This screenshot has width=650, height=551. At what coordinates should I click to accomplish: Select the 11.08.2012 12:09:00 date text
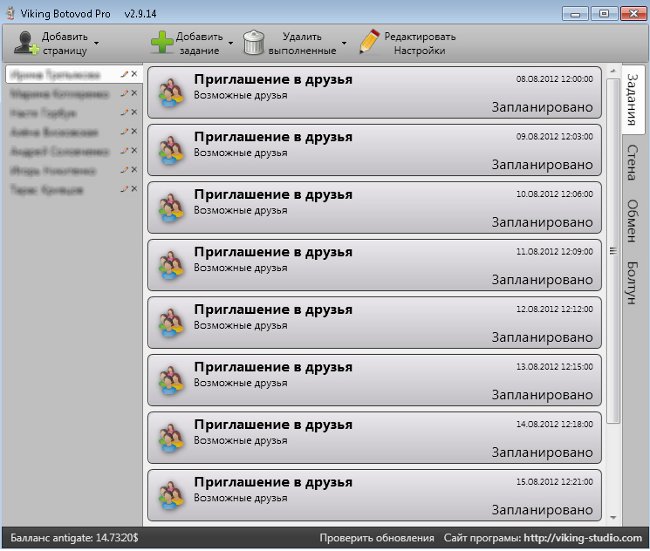(x=554, y=252)
